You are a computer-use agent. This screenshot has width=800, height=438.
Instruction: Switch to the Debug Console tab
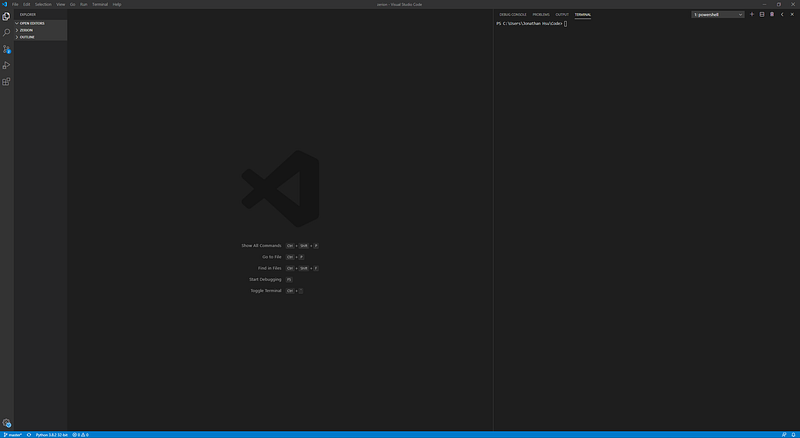(x=513, y=15)
